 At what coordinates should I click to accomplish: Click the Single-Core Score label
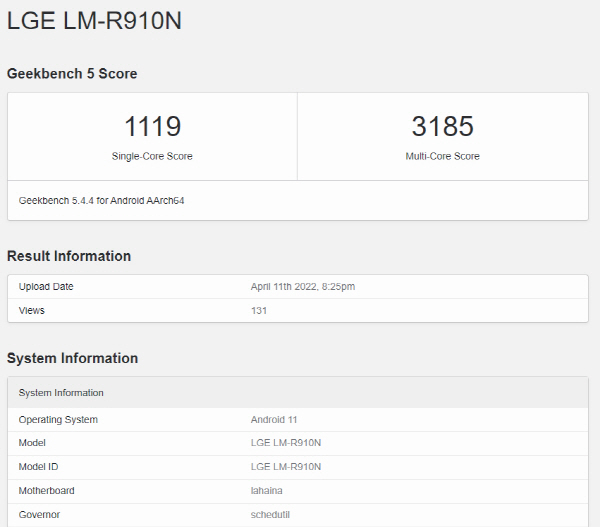152,156
